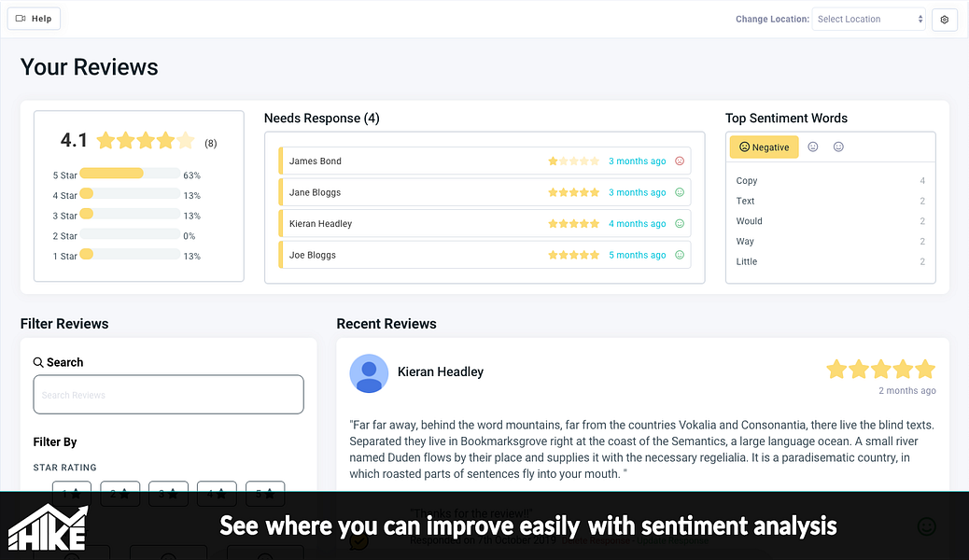
Task: Open Jane Bloggs review needing response
Action: coord(484,192)
